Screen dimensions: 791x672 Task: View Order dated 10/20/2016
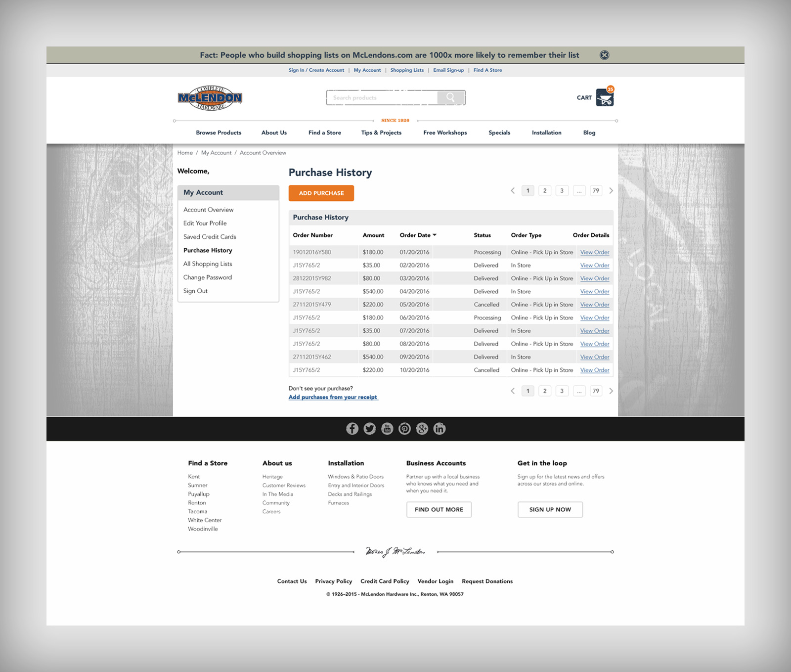(595, 370)
